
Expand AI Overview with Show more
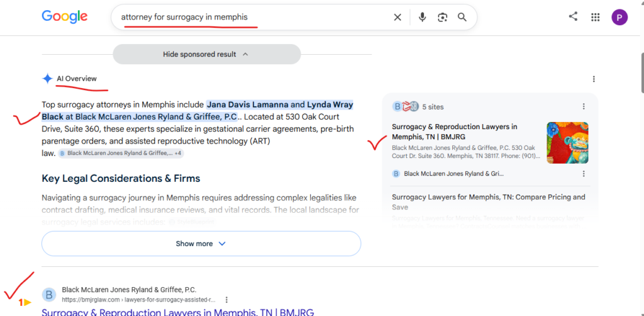coord(201,244)
